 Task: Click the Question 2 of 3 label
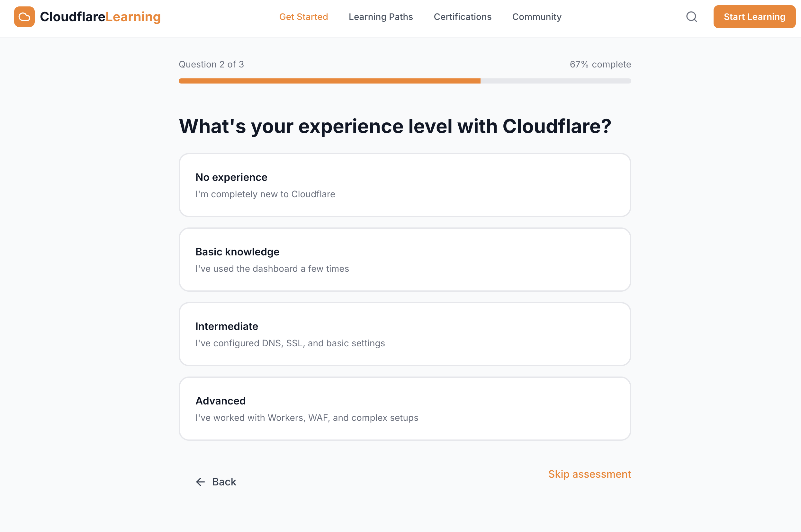(211, 65)
